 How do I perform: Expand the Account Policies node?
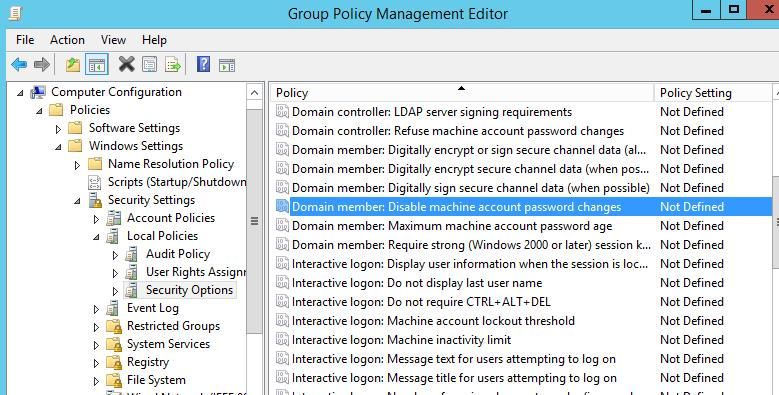96,219
